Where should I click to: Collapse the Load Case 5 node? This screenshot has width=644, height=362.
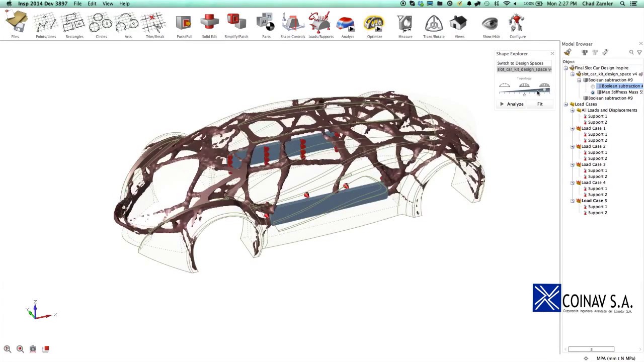(x=572, y=201)
